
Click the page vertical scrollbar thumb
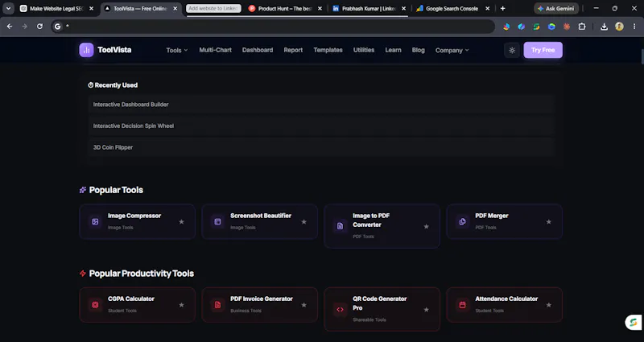tap(641, 56)
